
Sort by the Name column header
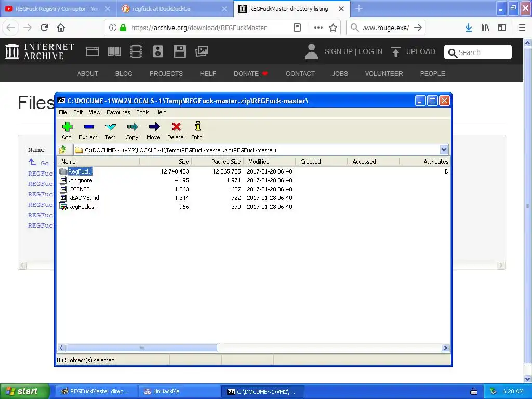[98, 162]
